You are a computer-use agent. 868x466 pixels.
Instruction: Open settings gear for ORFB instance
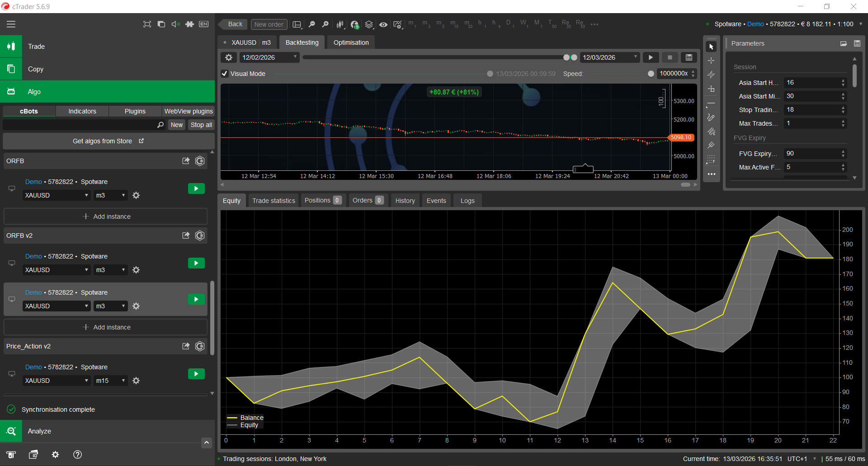(136, 195)
